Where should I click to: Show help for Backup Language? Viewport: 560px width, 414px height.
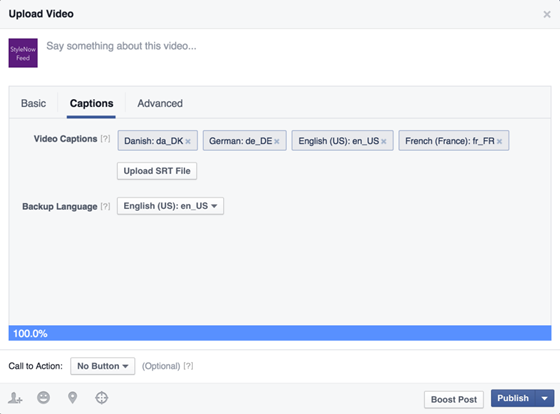(x=105, y=206)
